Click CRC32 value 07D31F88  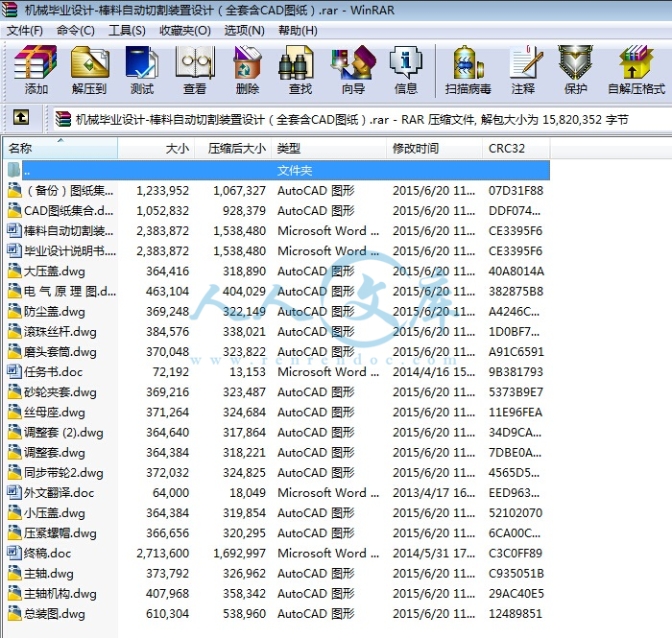(516, 191)
